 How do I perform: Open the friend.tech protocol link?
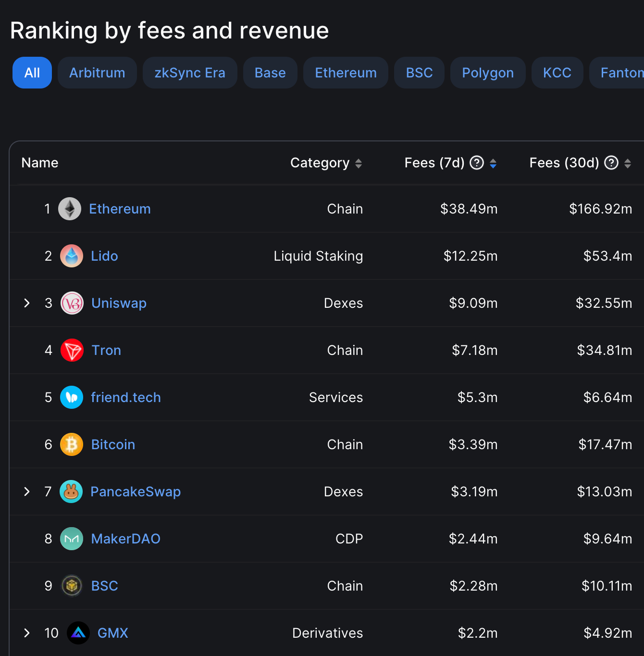126,397
